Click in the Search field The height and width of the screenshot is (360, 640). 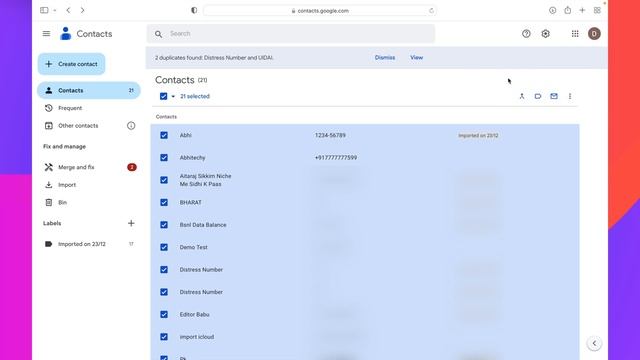pyautogui.click(x=291, y=34)
